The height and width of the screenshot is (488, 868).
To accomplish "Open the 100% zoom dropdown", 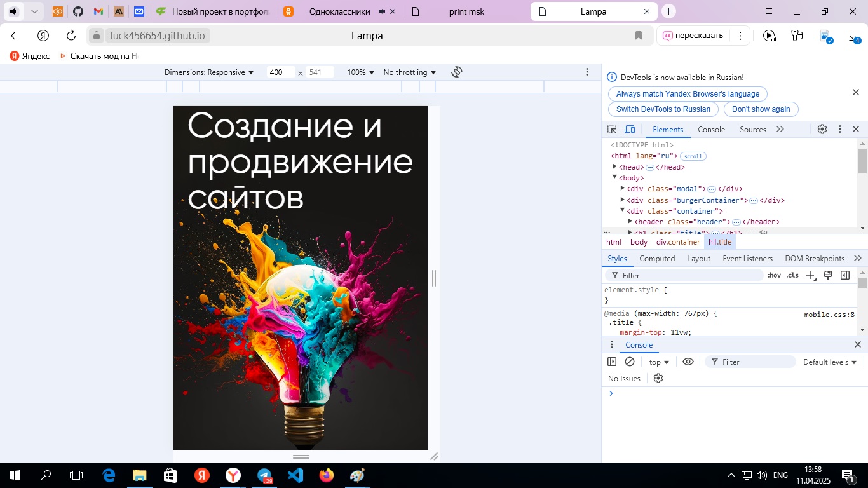I will (361, 72).
